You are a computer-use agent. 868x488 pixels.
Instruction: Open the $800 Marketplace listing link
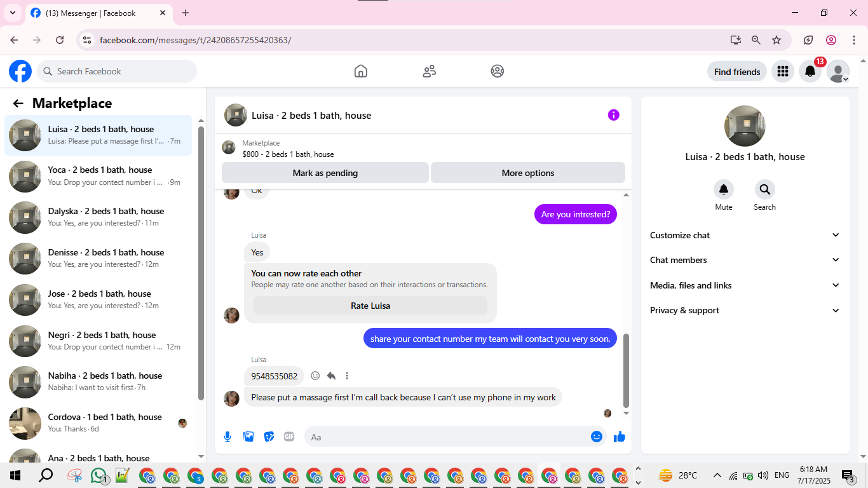tap(288, 154)
